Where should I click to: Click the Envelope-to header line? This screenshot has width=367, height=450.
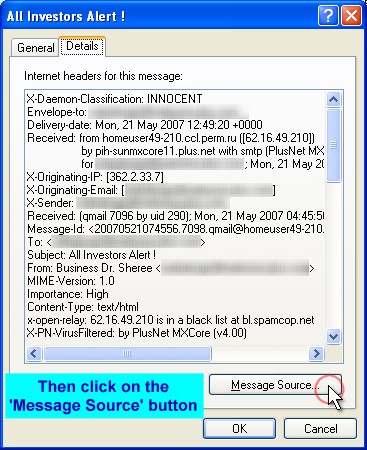tap(138, 112)
